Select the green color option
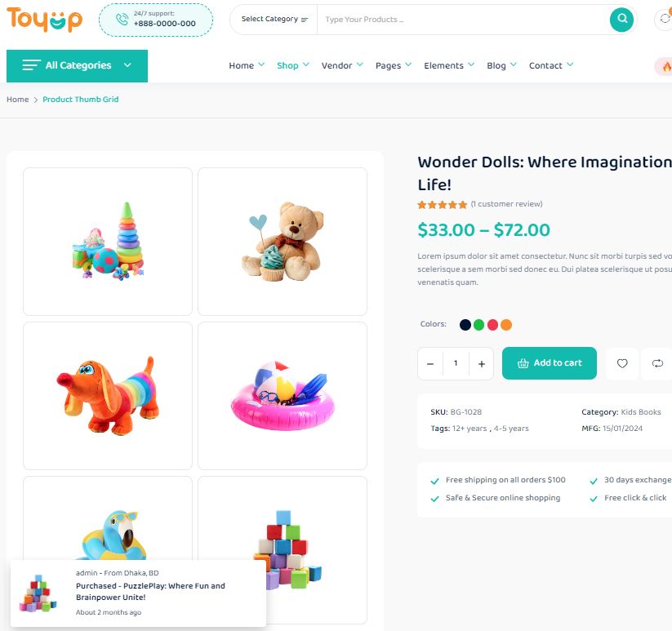The height and width of the screenshot is (631, 672). (x=478, y=325)
